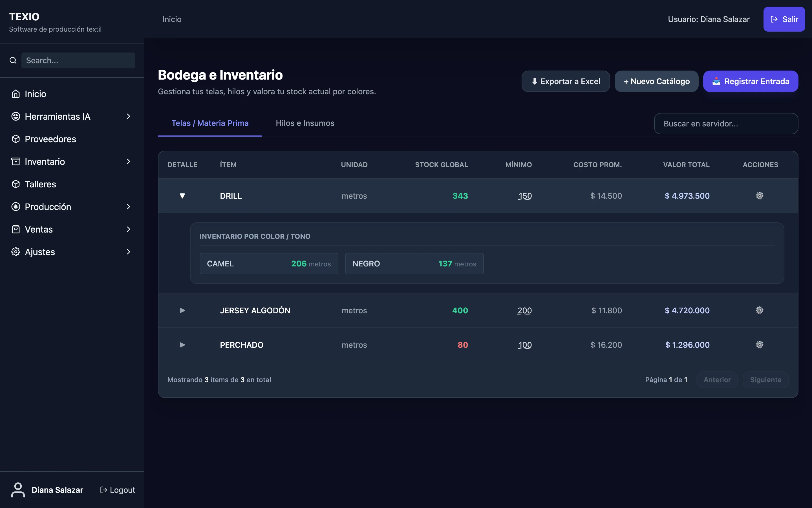Collapse the DRILL detail row triangle
Screen dimensions: 812x508
point(182,196)
